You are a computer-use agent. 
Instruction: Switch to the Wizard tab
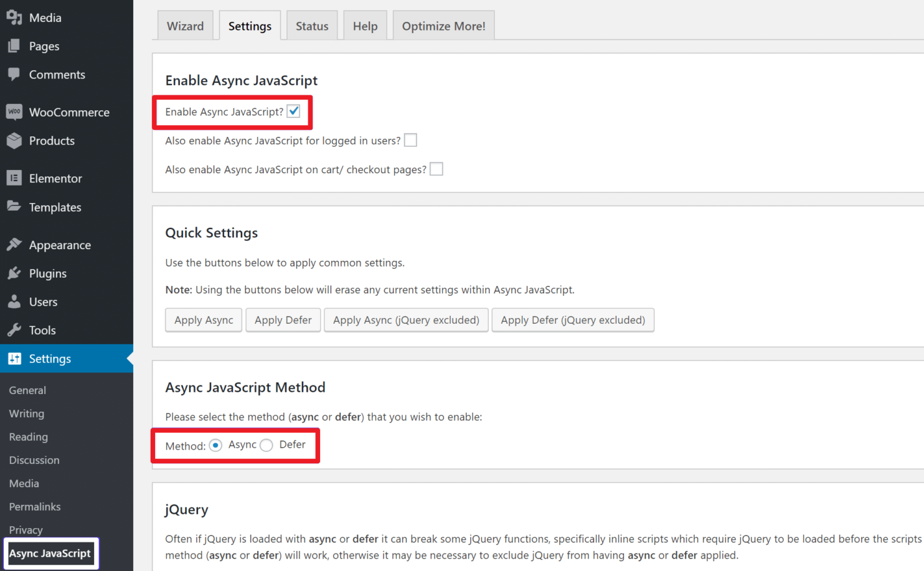coord(185,26)
